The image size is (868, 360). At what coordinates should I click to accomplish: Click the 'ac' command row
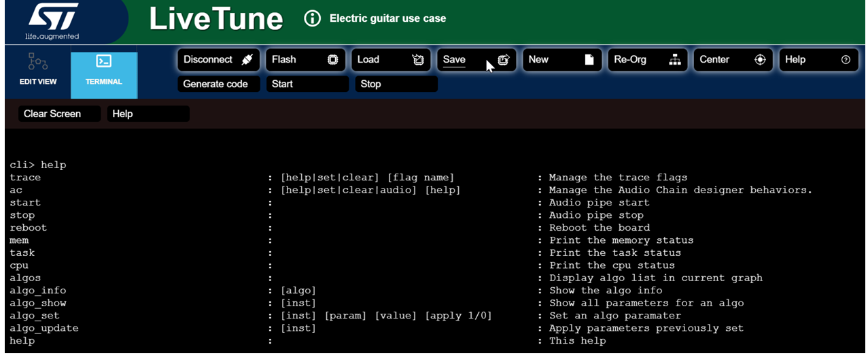pyautogui.click(x=16, y=190)
